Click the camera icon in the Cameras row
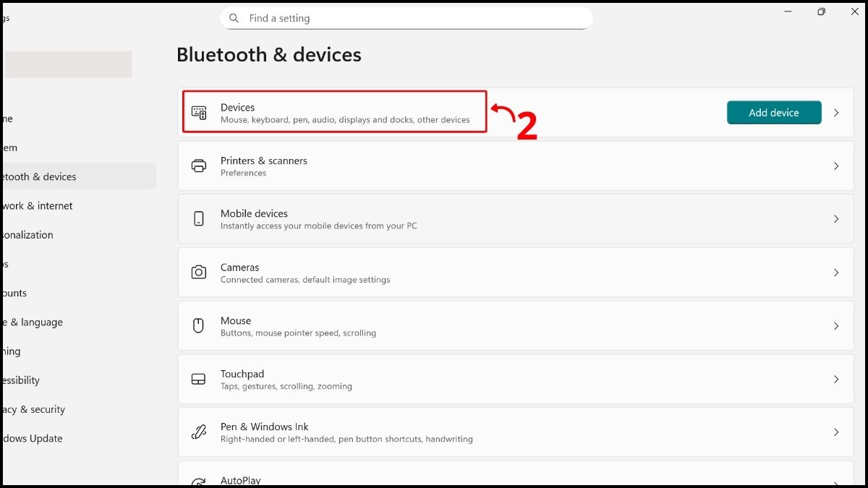The image size is (868, 488). [x=199, y=272]
